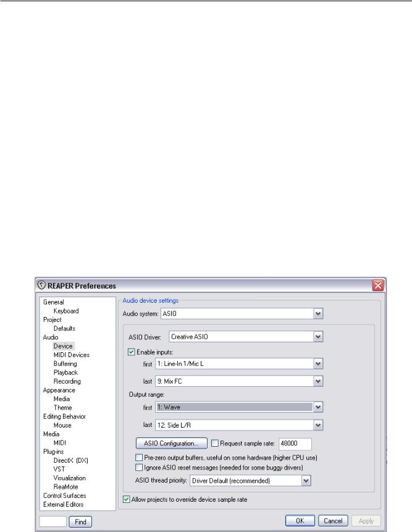Click the Cancel button
Screen dimensions: 412x532
333,521
